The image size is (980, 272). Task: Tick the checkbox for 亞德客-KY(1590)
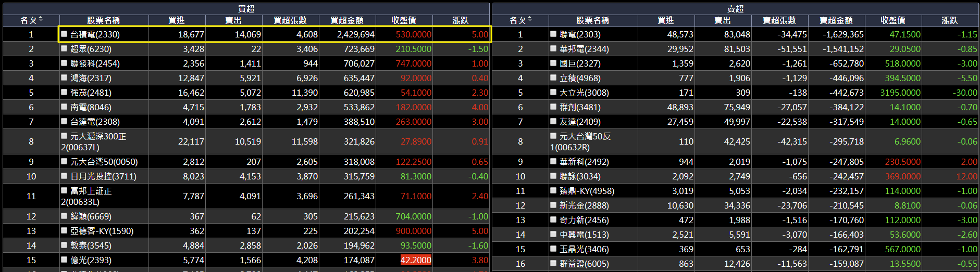64,230
